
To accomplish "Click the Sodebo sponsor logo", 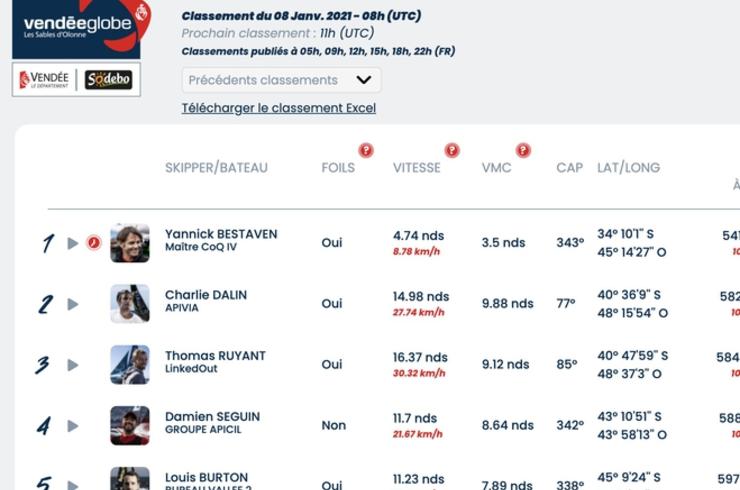I will 108,79.
